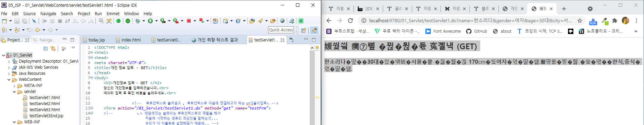Click the Back to previous location yellow arrow
Screen dimensions: 644x125
38,30
